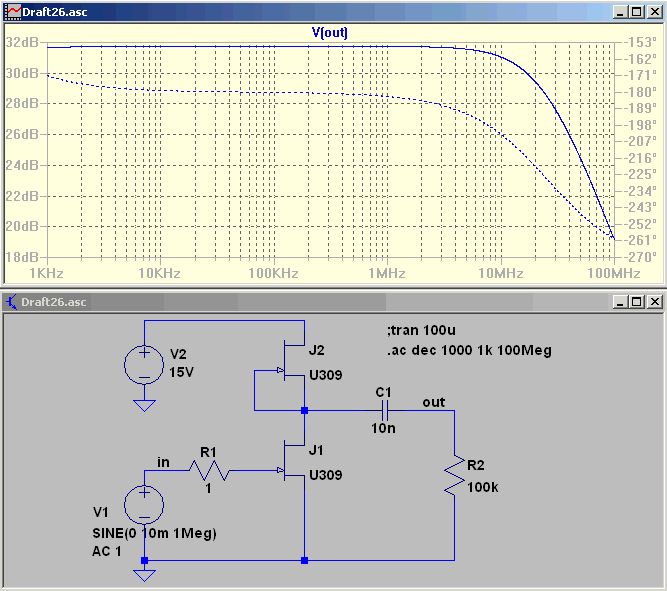667x591 pixels.
Task: Click the AC 1 text under V1
Action: (107, 551)
